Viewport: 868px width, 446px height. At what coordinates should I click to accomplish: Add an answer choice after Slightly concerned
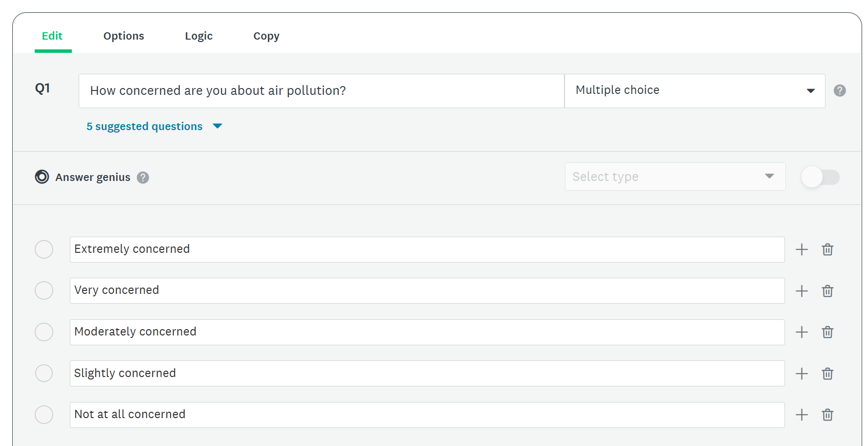click(x=802, y=373)
